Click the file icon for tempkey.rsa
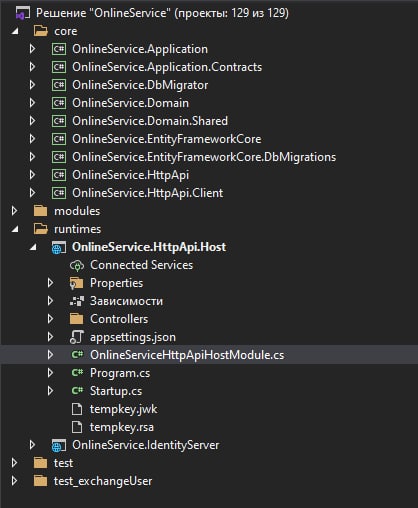Viewport: 418px width, 508px height. pyautogui.click(x=77, y=427)
